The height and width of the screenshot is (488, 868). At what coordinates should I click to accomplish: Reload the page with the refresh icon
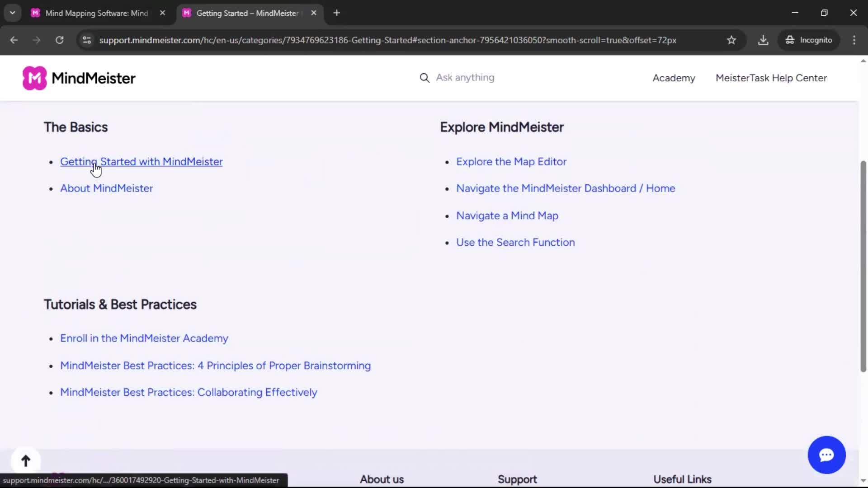(x=59, y=40)
